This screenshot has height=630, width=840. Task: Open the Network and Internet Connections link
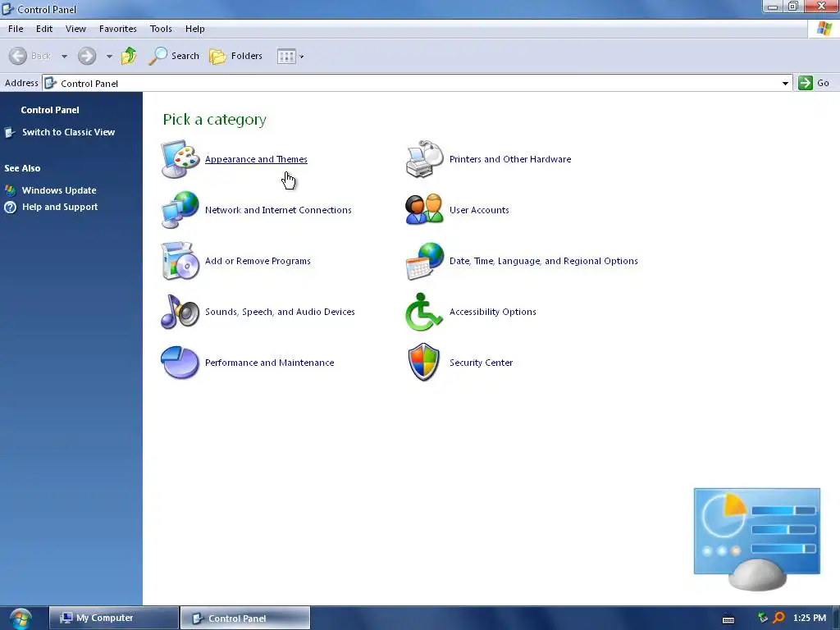point(278,210)
